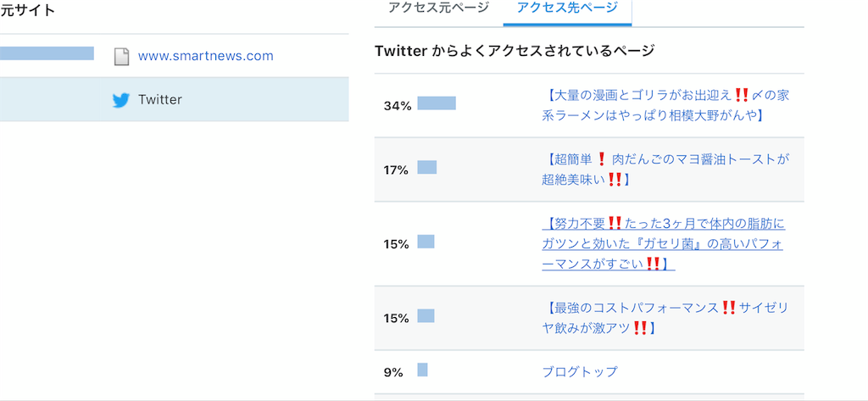The height and width of the screenshot is (401, 868).
Task: Switch to the アクセス元ページ tab
Action: click(438, 8)
